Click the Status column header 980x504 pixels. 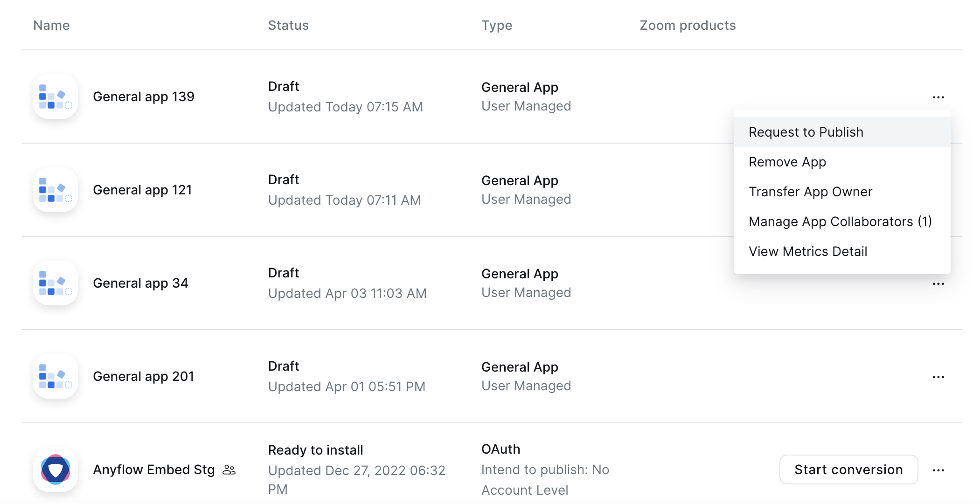[288, 25]
